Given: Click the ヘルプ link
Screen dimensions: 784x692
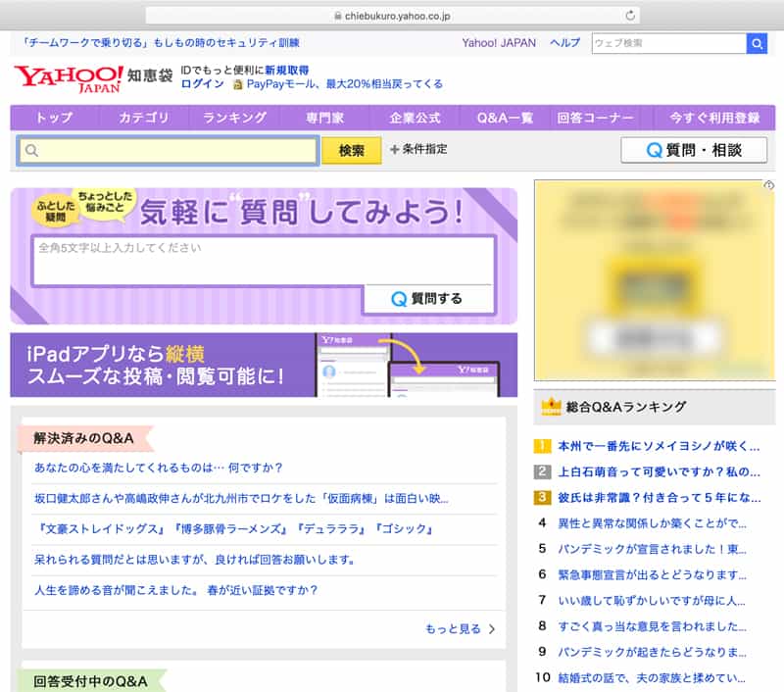Looking at the screenshot, I should (565, 43).
